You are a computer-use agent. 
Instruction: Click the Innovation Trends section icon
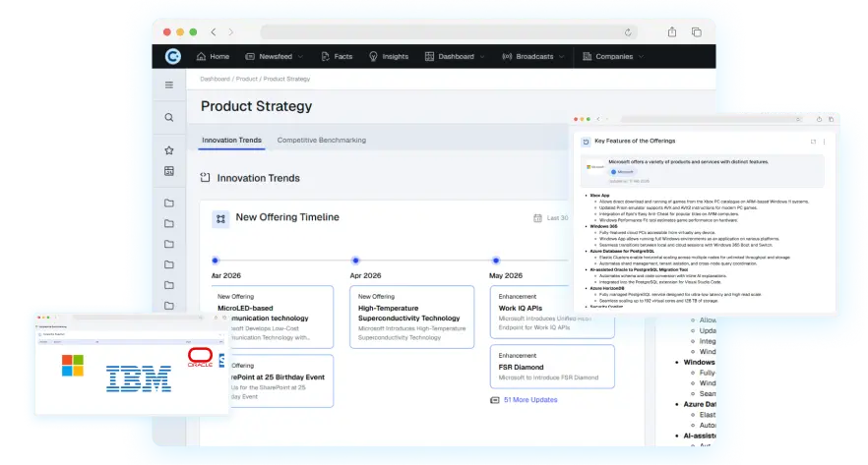coord(205,178)
